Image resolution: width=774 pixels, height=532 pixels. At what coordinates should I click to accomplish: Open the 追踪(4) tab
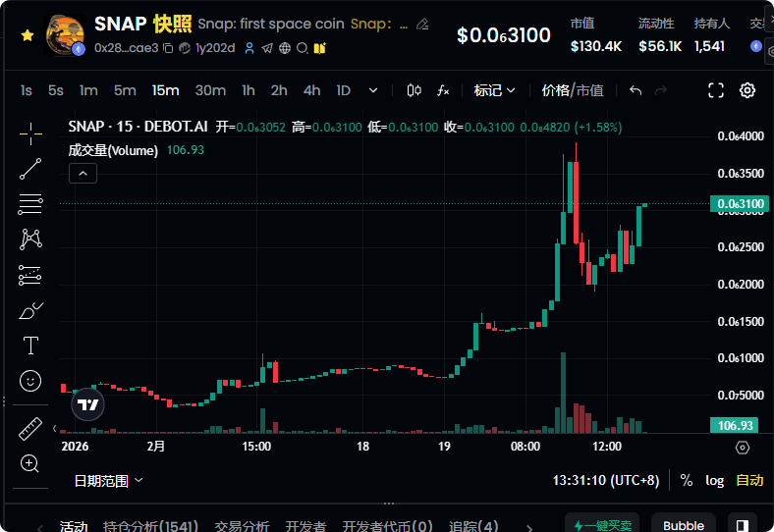click(x=473, y=526)
